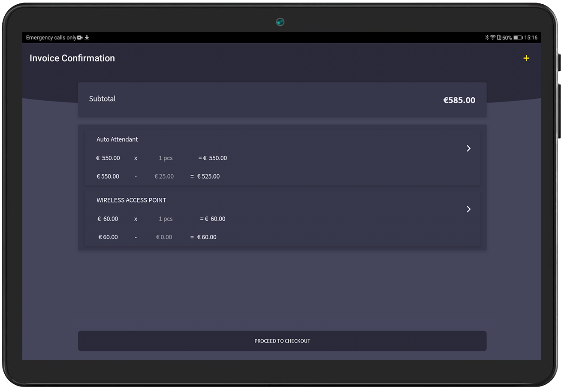Click the Subtotal label
Viewport: 564px width, 392px height.
click(102, 99)
